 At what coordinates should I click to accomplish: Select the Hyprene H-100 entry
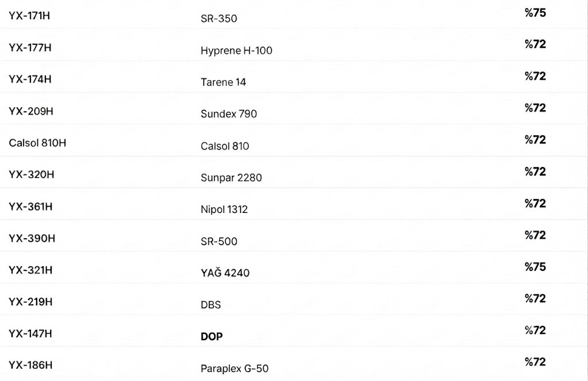(236, 50)
